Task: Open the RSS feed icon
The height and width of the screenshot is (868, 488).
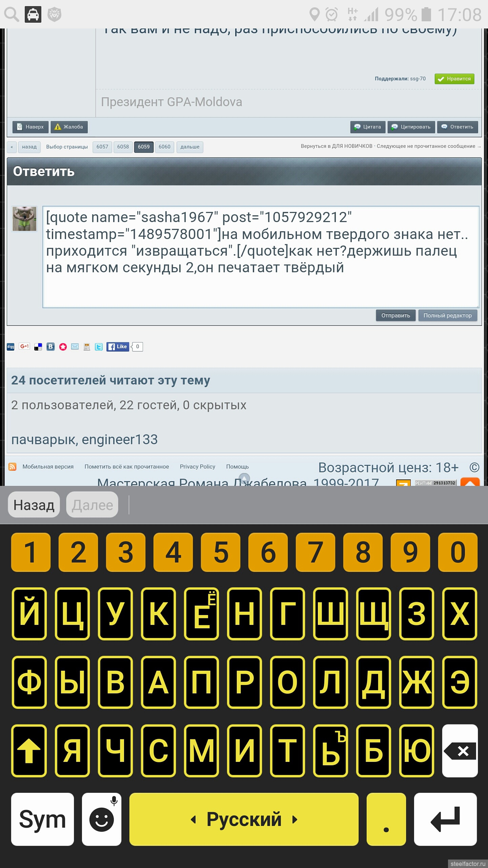Action: [x=13, y=467]
